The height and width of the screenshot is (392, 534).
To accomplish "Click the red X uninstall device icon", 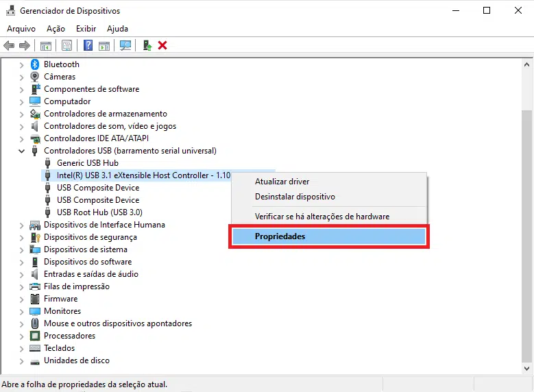I will [x=162, y=45].
